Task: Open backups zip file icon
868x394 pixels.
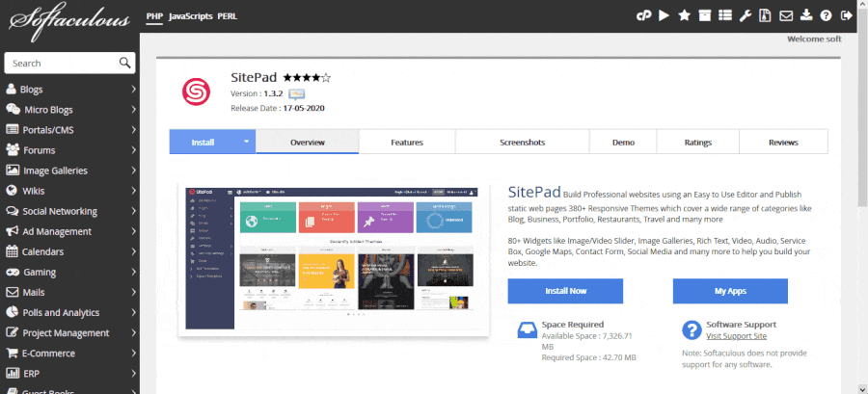Action: point(765,15)
